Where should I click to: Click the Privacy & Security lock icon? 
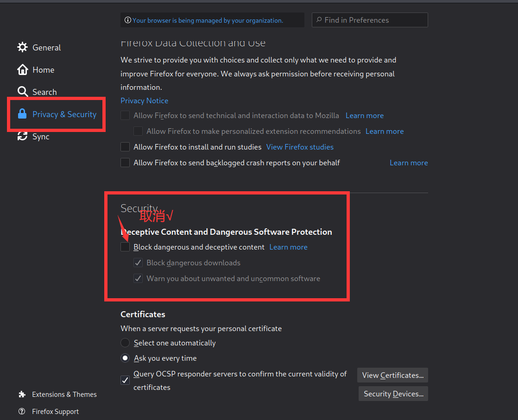click(x=22, y=114)
